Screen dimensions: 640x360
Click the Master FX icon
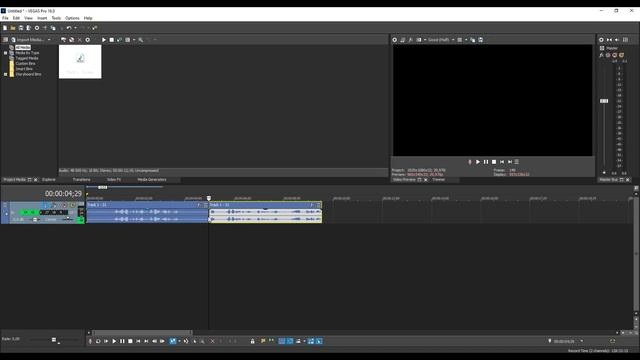[x=601, y=55]
